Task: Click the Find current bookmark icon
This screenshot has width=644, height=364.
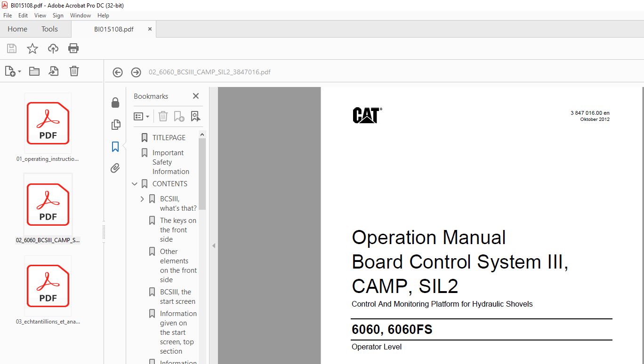Action: pos(196,116)
